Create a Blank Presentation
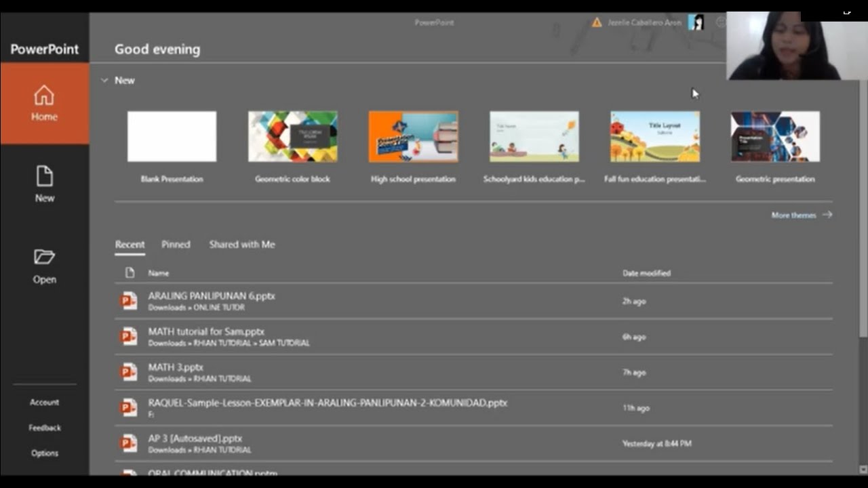The image size is (868, 488). [172, 136]
